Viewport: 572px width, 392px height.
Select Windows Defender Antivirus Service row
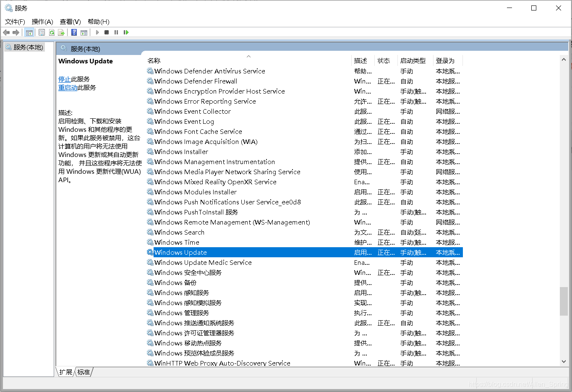coord(304,71)
